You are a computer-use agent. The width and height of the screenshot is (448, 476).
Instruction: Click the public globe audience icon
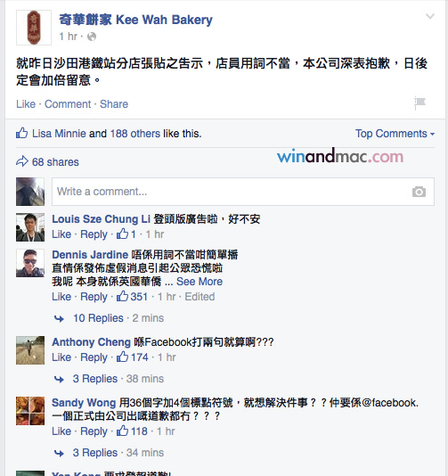tap(92, 37)
